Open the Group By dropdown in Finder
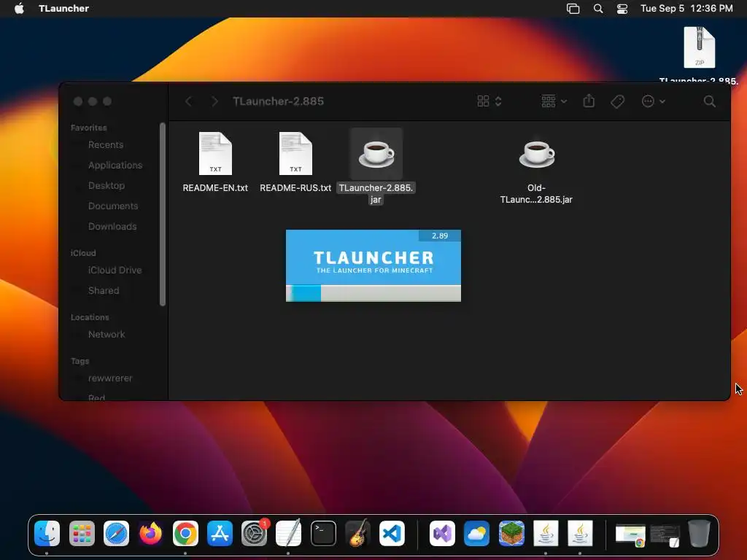Screen dimensions: 747x560 pyautogui.click(x=554, y=101)
